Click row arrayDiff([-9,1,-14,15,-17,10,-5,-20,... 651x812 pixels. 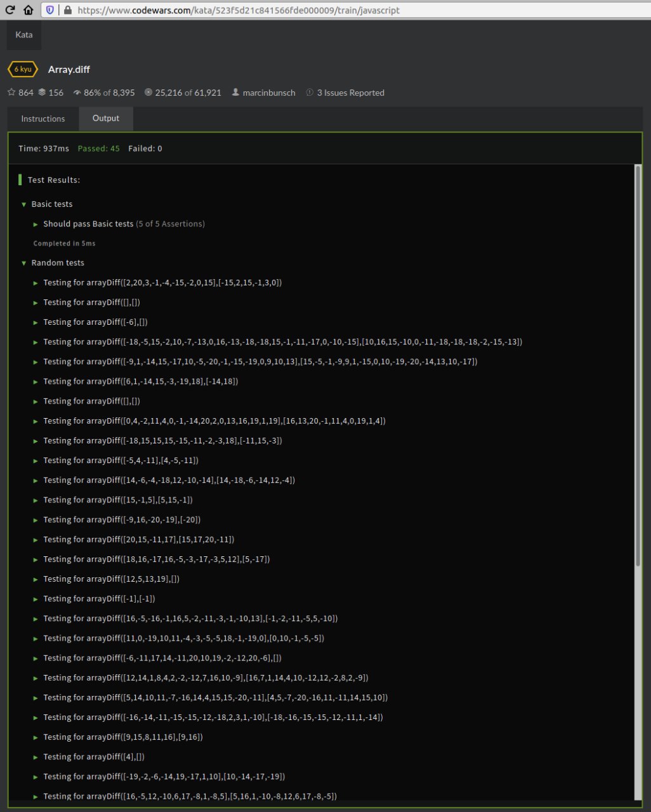coord(260,362)
